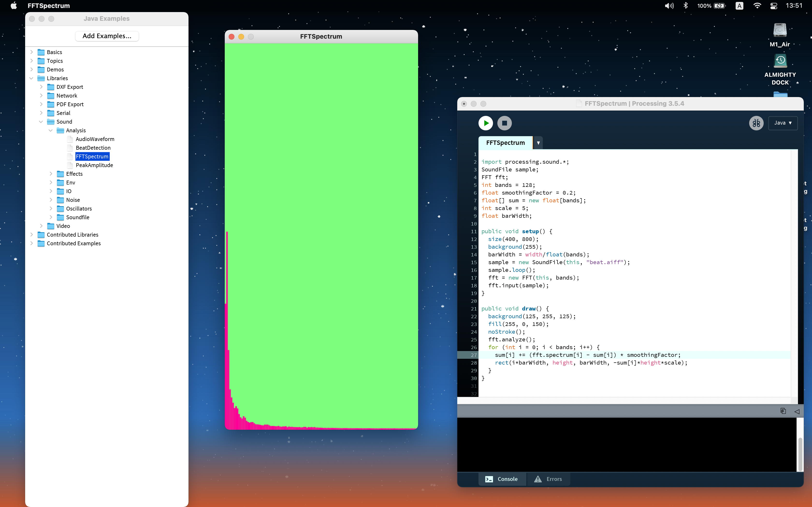The image size is (812, 507).
Task: Expand the Contributed Libraries folder
Action: (32, 235)
